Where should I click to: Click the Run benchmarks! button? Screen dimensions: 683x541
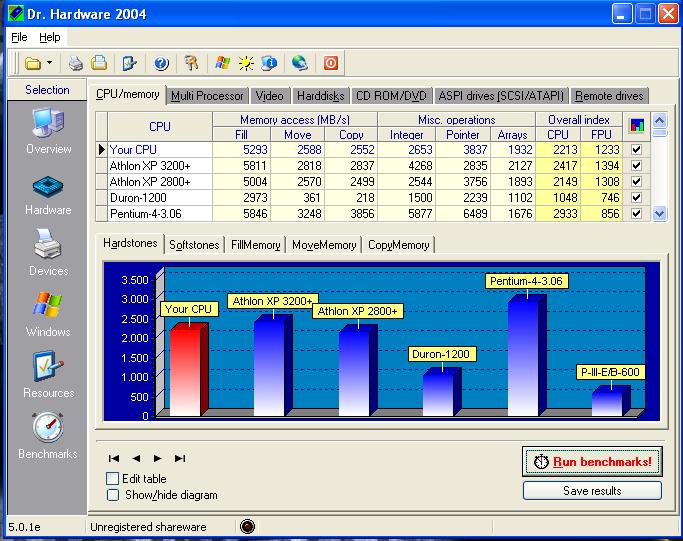pos(592,461)
